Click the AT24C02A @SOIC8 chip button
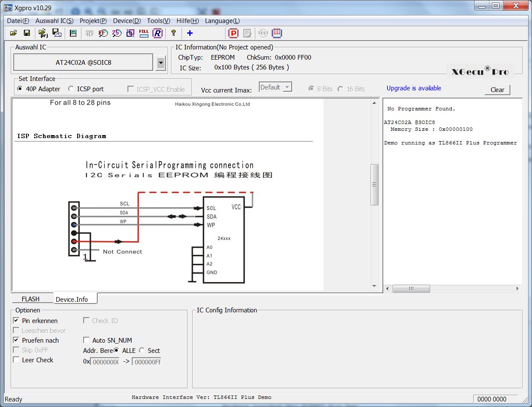532x407 pixels. click(x=84, y=62)
